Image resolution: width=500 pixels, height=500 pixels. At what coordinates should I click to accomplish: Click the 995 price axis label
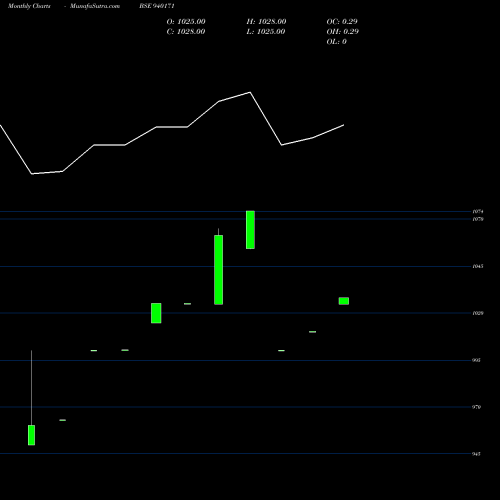477,360
